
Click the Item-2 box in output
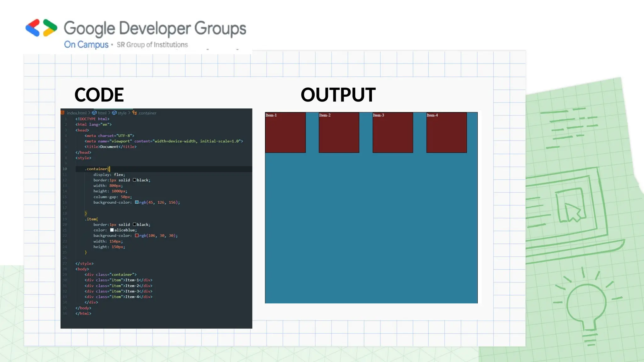(x=339, y=133)
